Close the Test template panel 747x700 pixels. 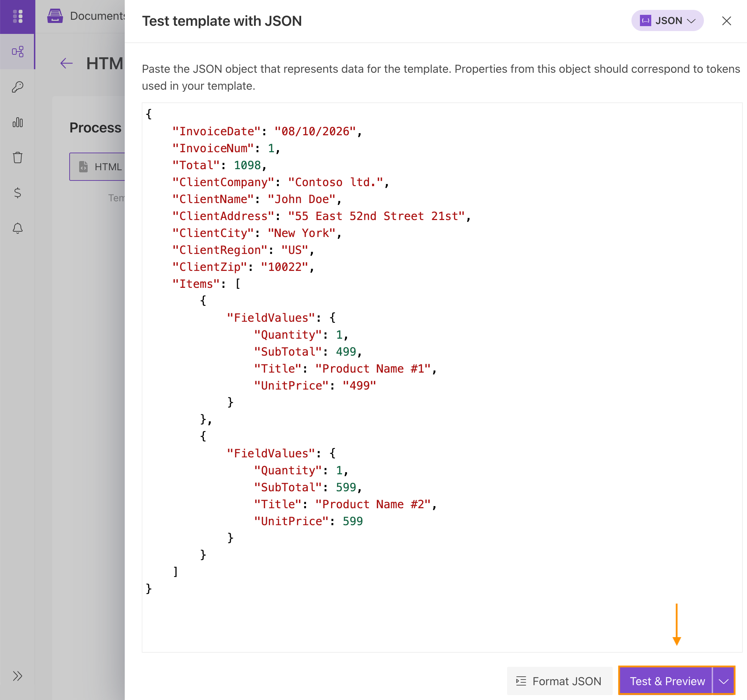[727, 20]
